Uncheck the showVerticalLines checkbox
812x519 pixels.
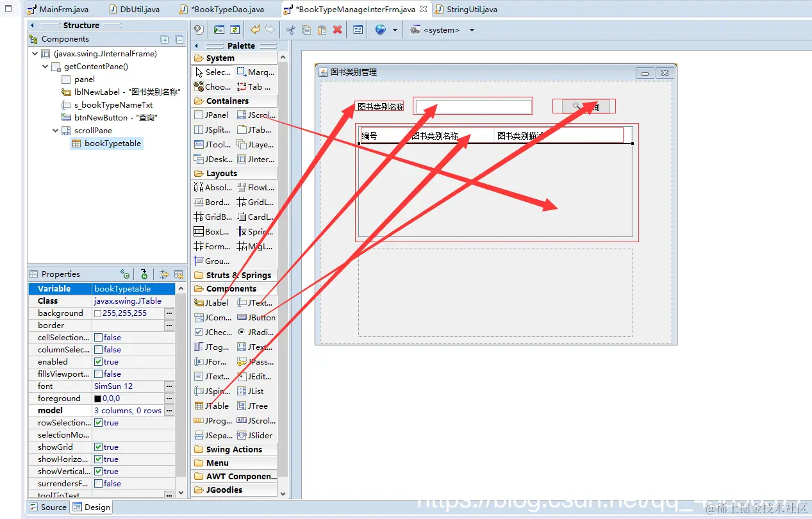tap(98, 472)
